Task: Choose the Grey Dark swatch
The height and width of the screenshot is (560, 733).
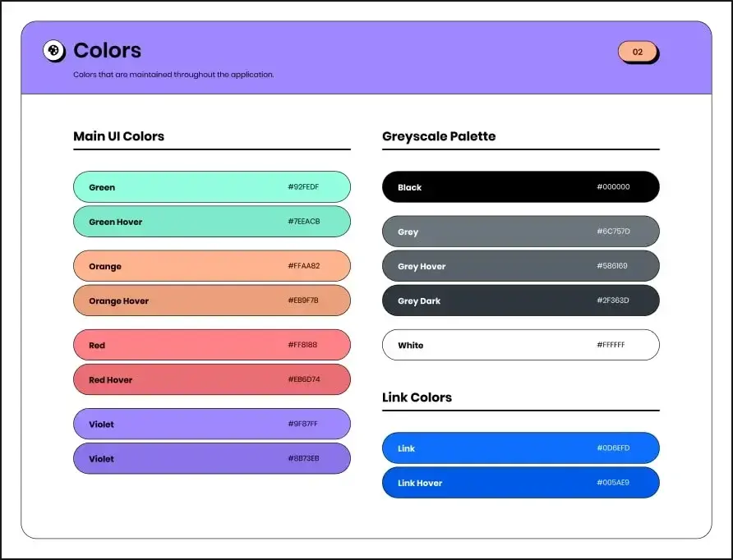Action: [520, 301]
